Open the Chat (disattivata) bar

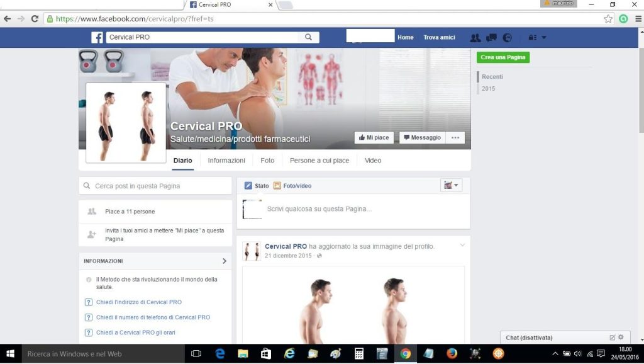[565, 338]
